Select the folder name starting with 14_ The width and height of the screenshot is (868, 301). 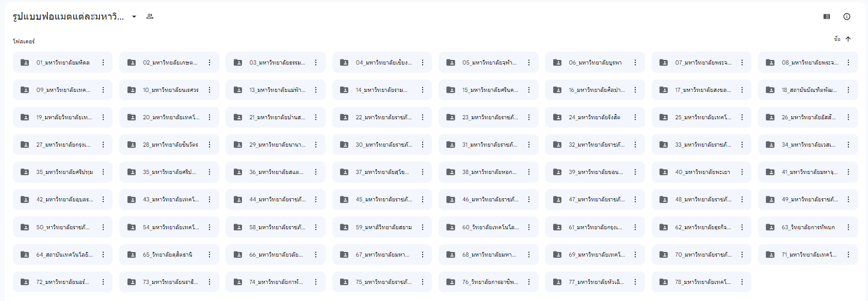[381, 90]
